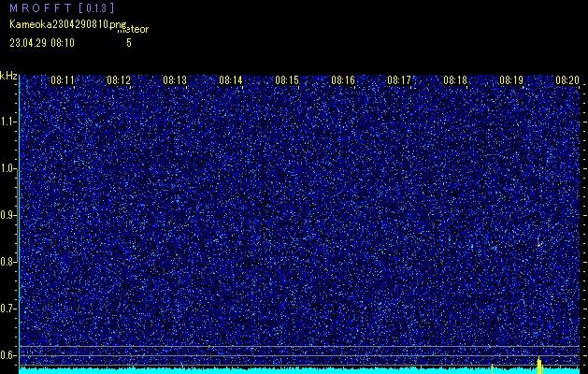
Task: Select the 08:17 time label
Action: click(399, 80)
